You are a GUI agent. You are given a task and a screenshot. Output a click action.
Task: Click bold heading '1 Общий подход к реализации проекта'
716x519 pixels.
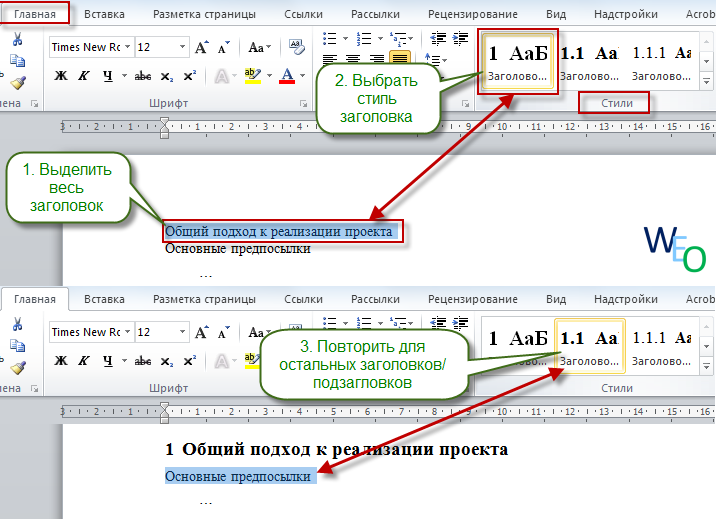337,450
